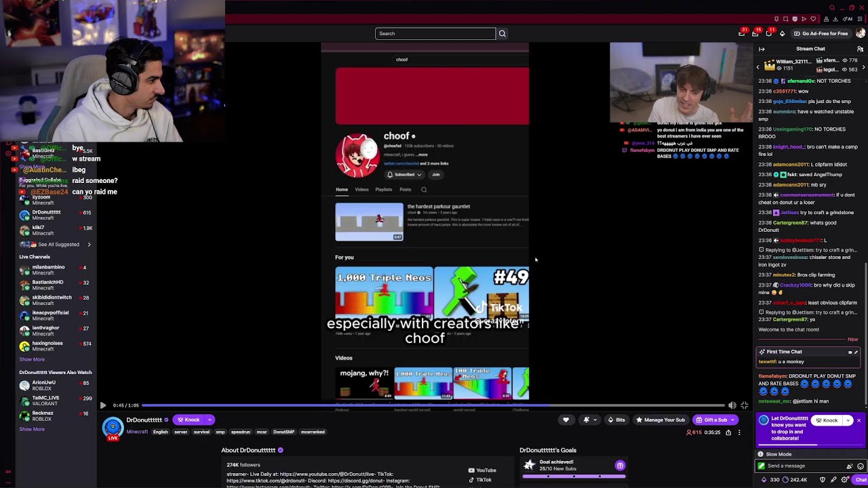Click the Knock button beside DrDonutttttt
This screenshot has width=868, height=488.
(x=189, y=420)
